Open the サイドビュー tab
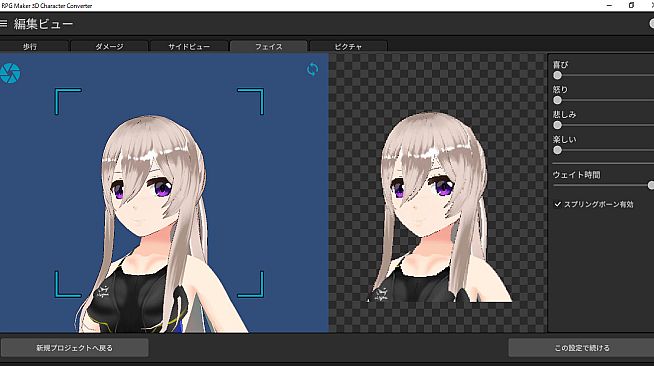 tap(189, 46)
